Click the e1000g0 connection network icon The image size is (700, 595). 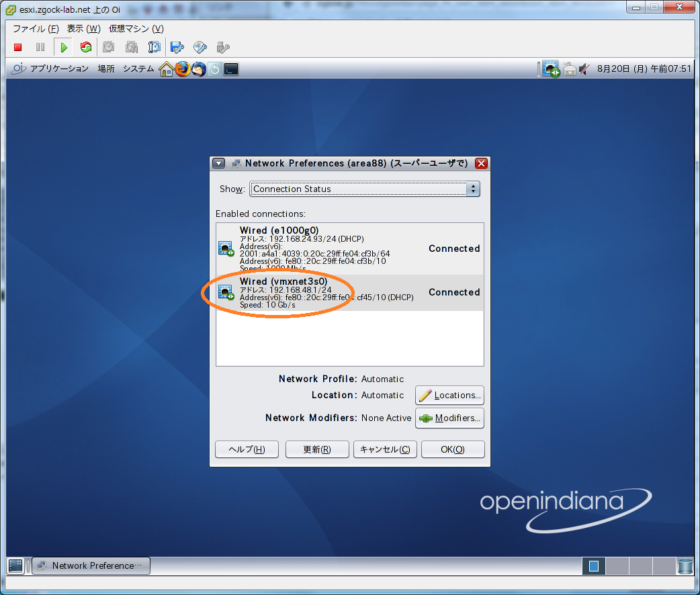pyautogui.click(x=226, y=248)
